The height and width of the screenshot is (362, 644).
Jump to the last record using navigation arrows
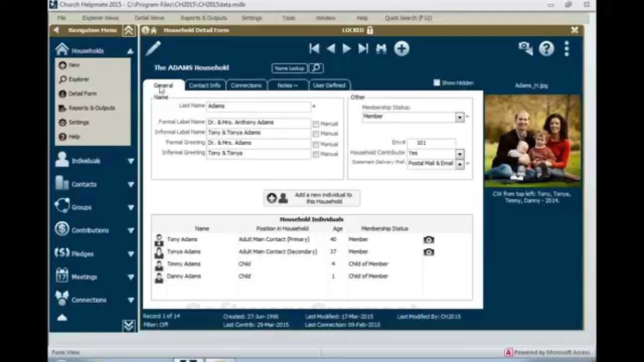tap(363, 49)
